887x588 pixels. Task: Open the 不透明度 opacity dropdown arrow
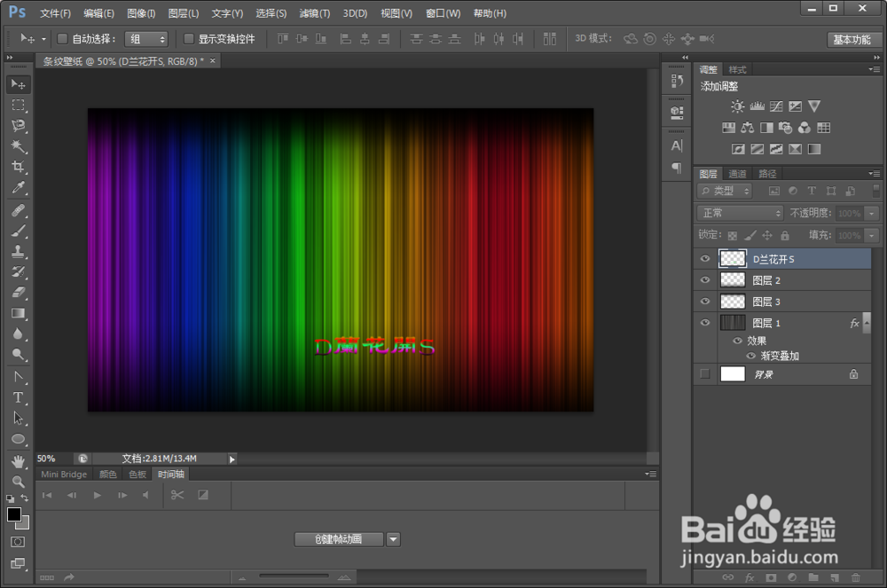pyautogui.click(x=872, y=213)
